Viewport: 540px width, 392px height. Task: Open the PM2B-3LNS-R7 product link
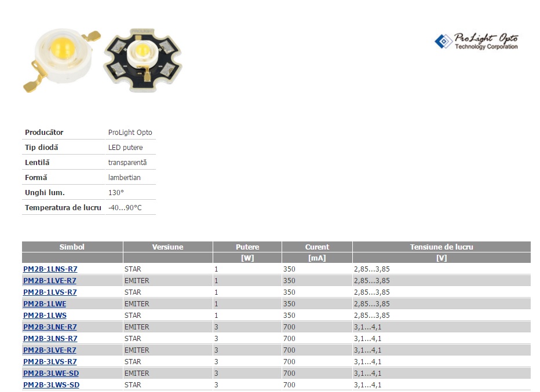[x=50, y=339]
